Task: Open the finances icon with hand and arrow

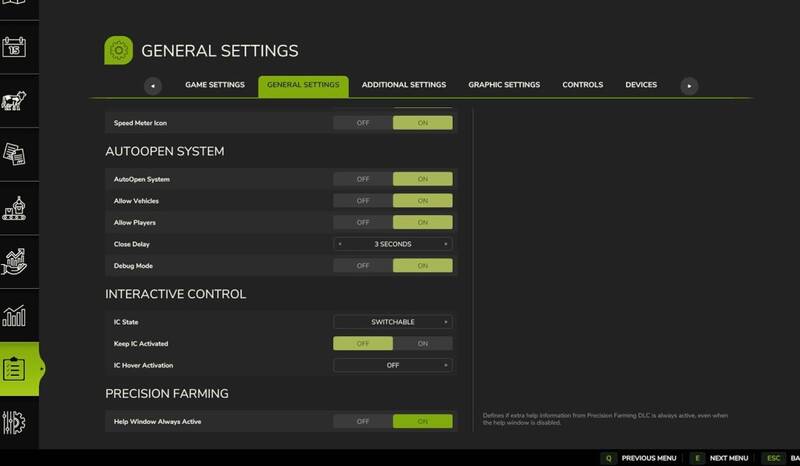Action: tap(16, 262)
